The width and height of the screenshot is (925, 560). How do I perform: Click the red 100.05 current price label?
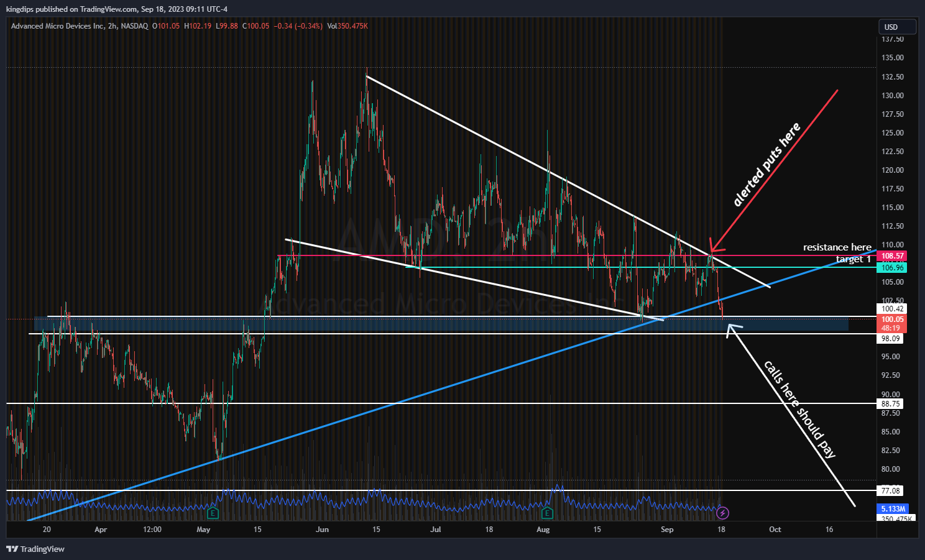point(892,319)
